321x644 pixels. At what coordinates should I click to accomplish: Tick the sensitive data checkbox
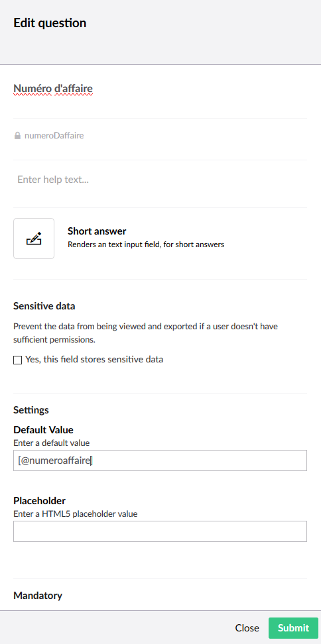coord(18,360)
